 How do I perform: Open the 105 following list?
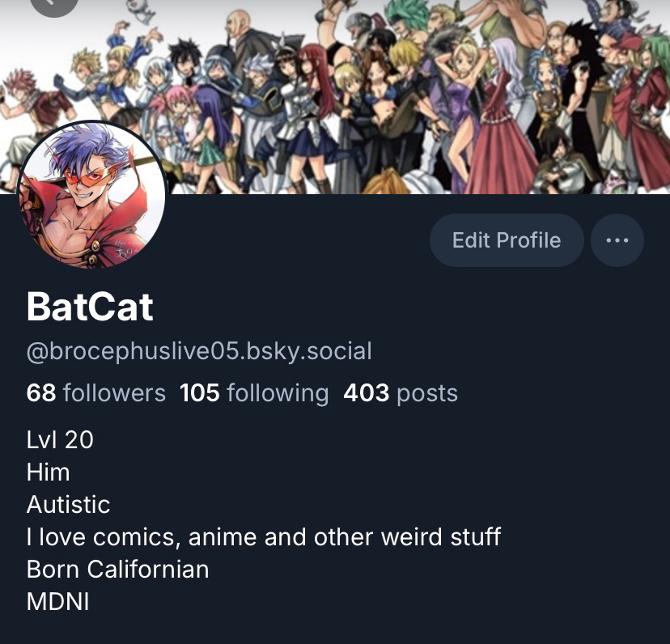(x=254, y=392)
